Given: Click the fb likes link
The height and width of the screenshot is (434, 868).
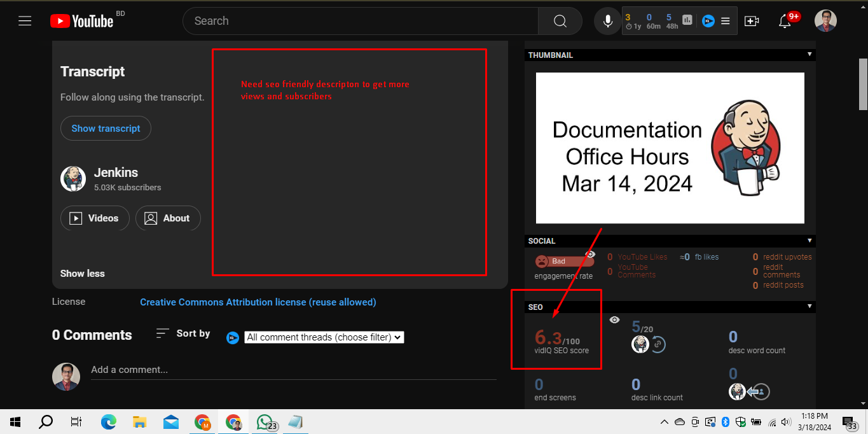Looking at the screenshot, I should 706,257.
